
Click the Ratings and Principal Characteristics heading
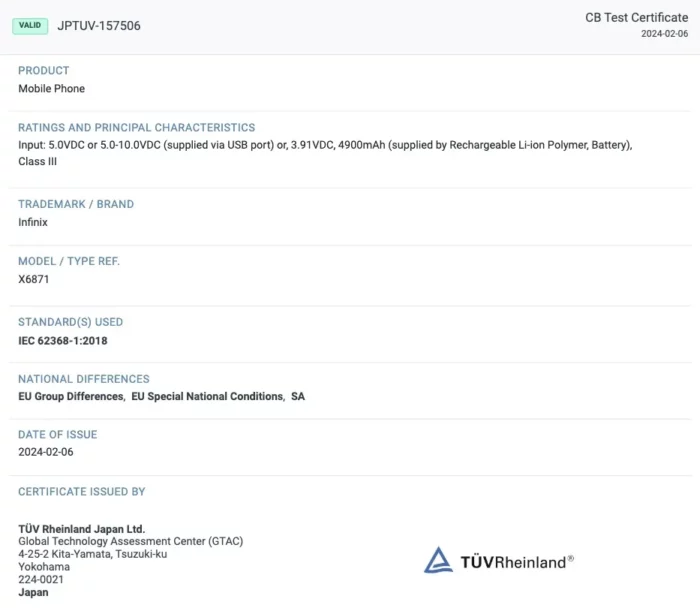[136, 128]
